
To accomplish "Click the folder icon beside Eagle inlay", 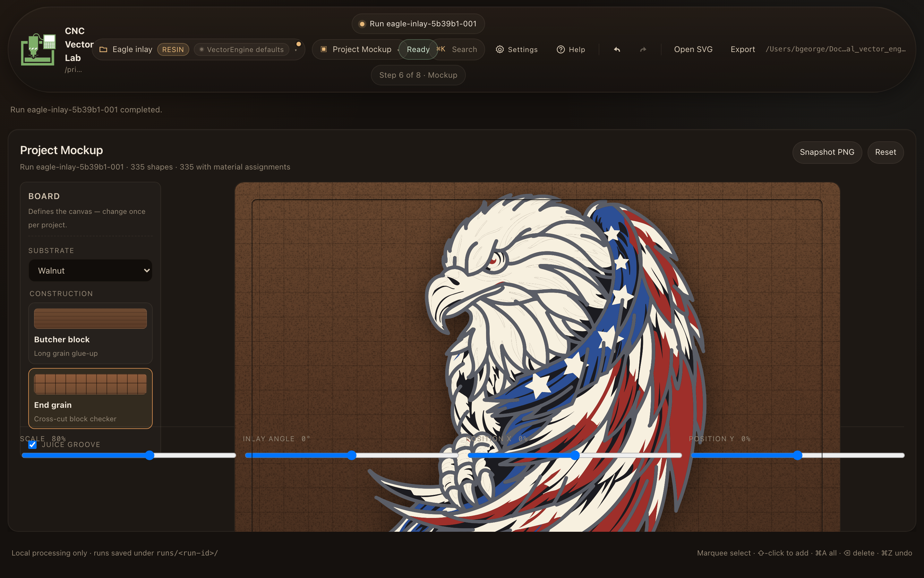I will [x=103, y=50].
